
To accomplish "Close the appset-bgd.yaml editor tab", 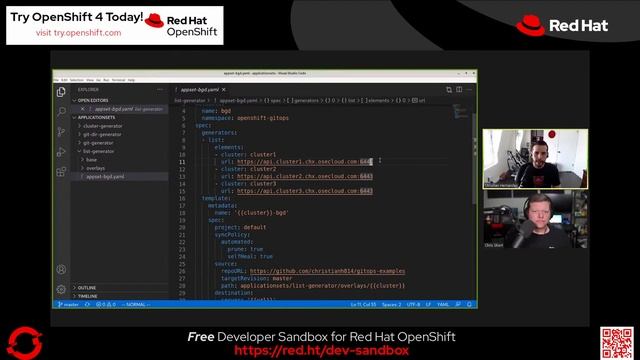I will pyautogui.click(x=224, y=89).
